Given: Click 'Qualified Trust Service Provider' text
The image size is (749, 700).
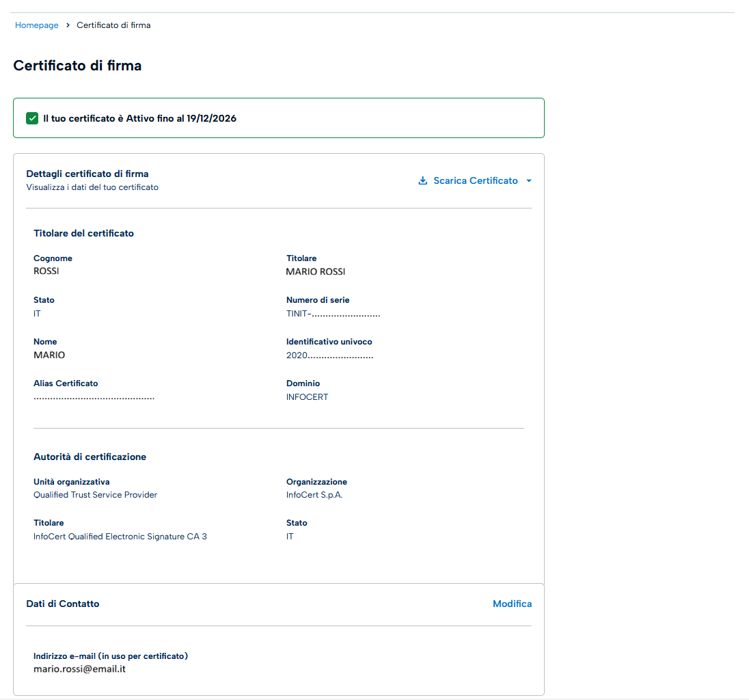Looking at the screenshot, I should (x=95, y=495).
